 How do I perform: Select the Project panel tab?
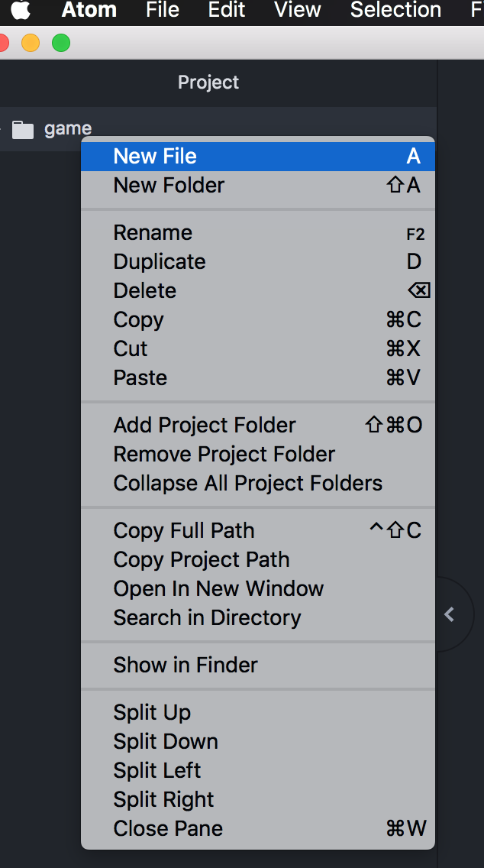tap(208, 83)
